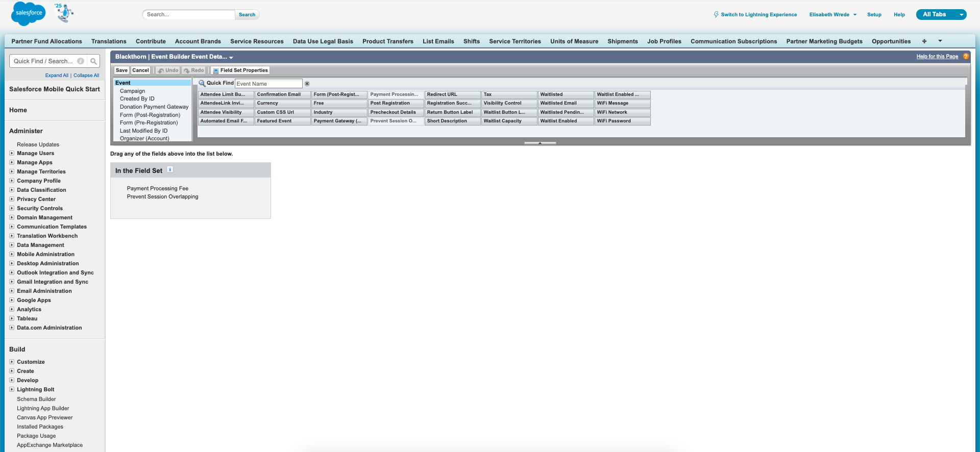980x452 pixels.
Task: Click the field palette Quick Find input
Action: (268, 84)
